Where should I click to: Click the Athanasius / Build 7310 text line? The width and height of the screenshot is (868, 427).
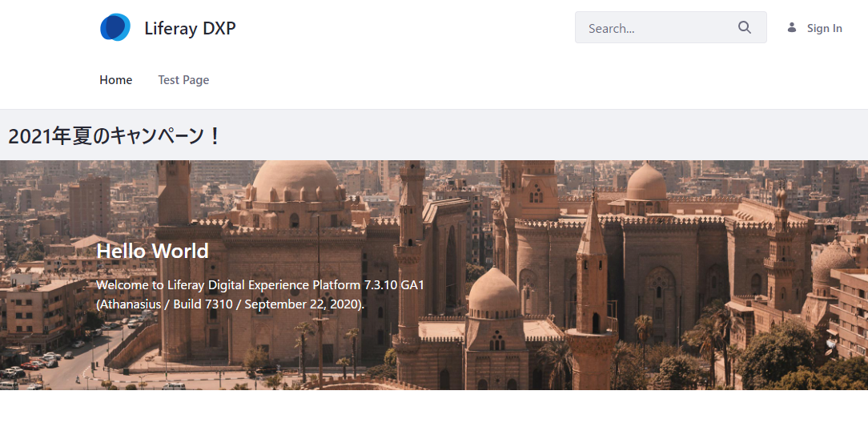click(x=230, y=304)
